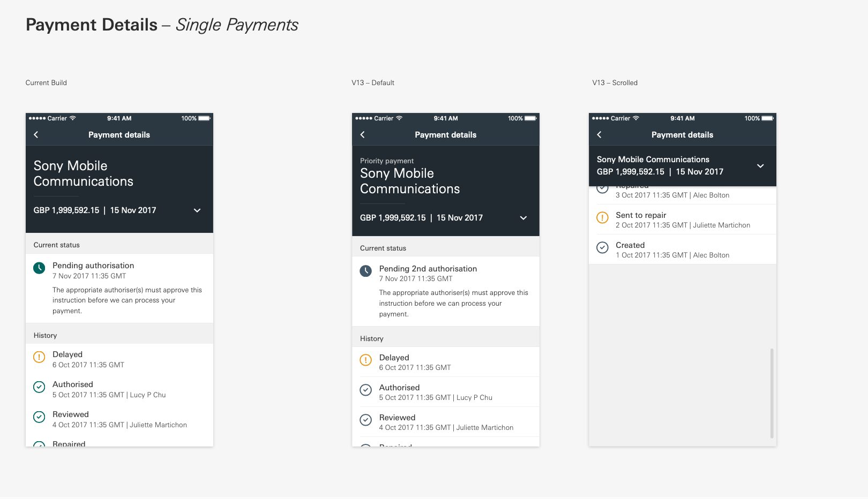Expand the payment summary chevron in Current Build
Image resolution: width=868 pixels, height=499 pixels.
pyautogui.click(x=197, y=210)
